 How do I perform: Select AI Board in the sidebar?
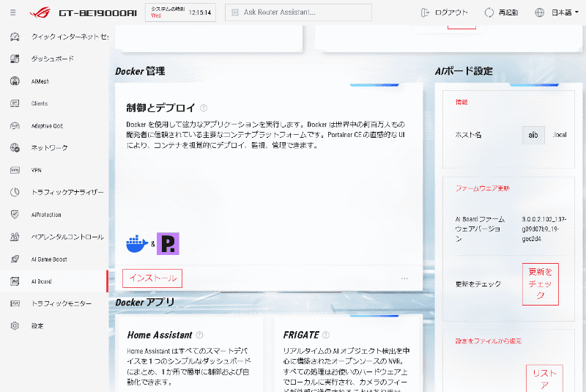click(x=41, y=281)
